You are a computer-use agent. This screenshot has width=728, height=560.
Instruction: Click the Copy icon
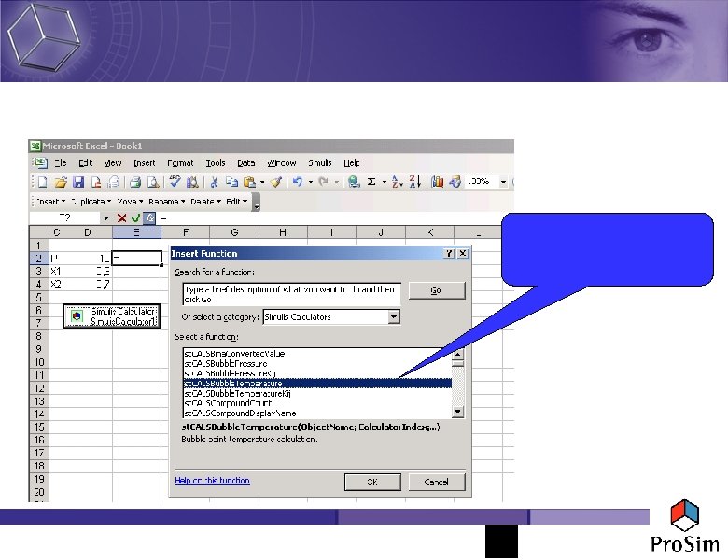point(231,182)
